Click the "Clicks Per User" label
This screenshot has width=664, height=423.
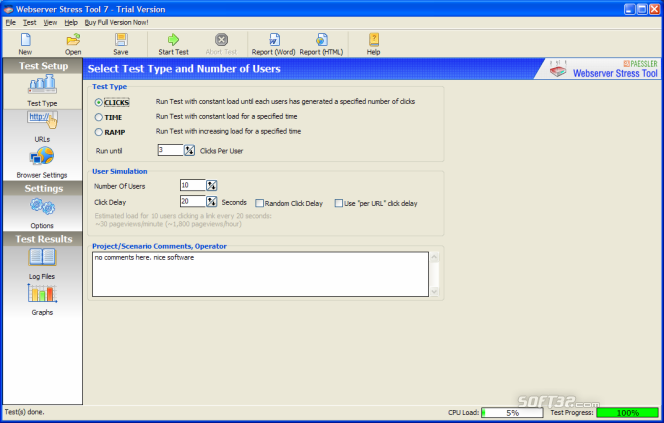[x=221, y=151]
